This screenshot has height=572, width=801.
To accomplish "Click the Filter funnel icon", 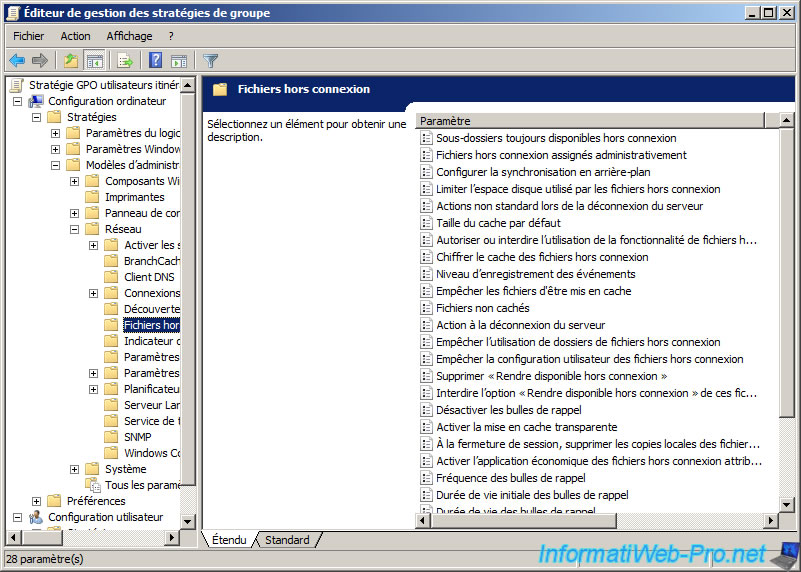I will [211, 61].
